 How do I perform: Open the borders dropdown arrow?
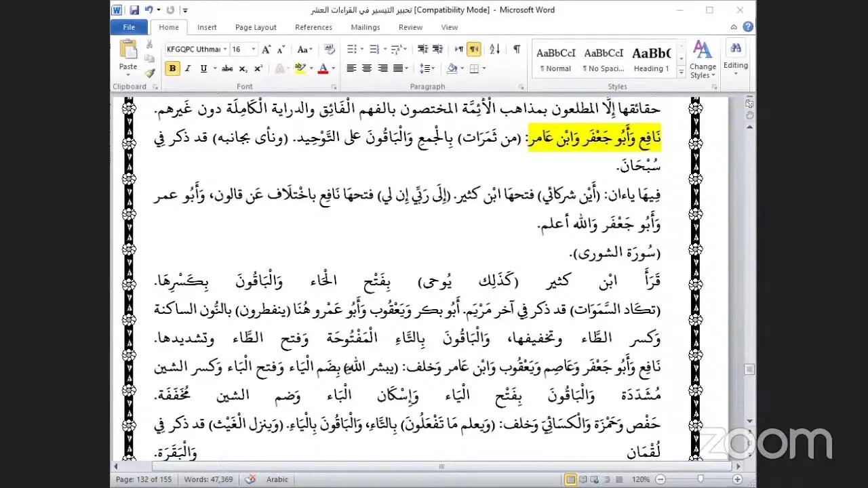coord(484,68)
